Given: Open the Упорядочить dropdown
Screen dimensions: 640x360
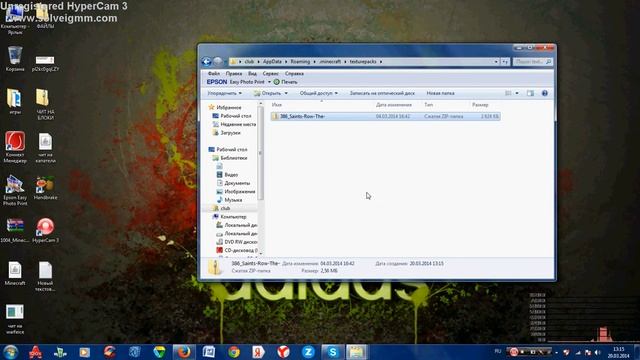Looking at the screenshot, I should [x=224, y=93].
